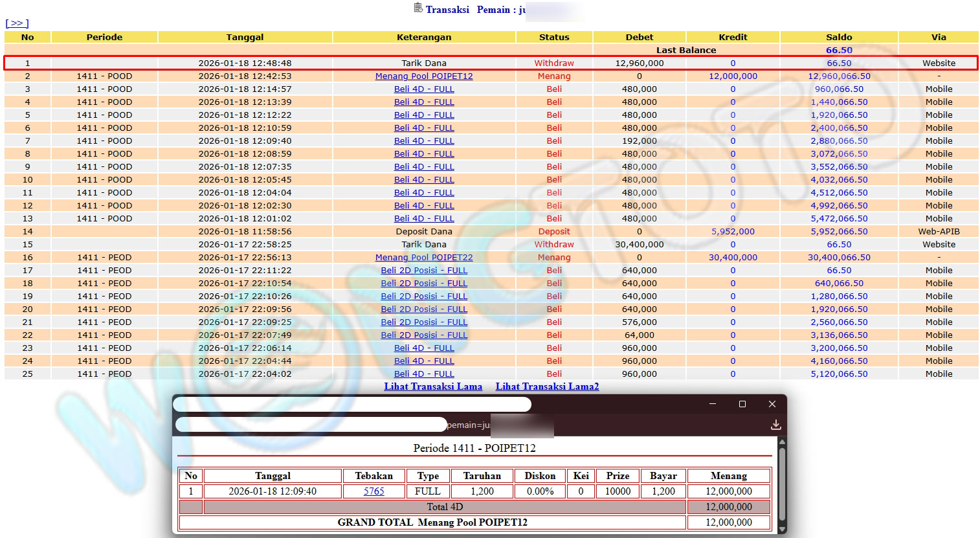Open the Beli 4D - FULL link in row 3
The image size is (980, 538).
[x=424, y=89]
